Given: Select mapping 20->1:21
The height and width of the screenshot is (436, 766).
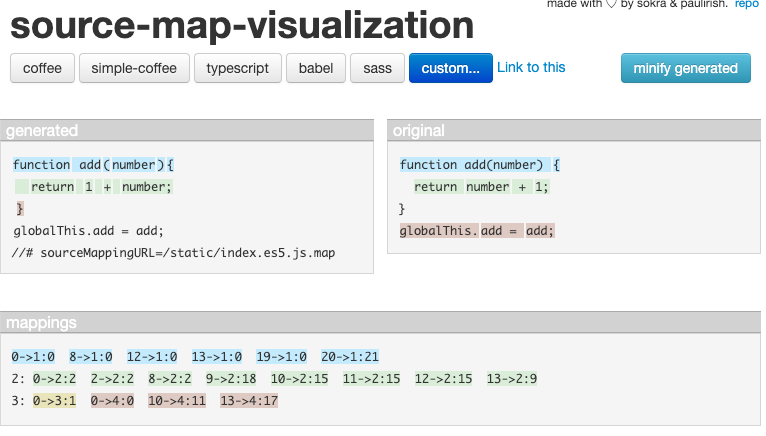Looking at the screenshot, I should pyautogui.click(x=350, y=356).
